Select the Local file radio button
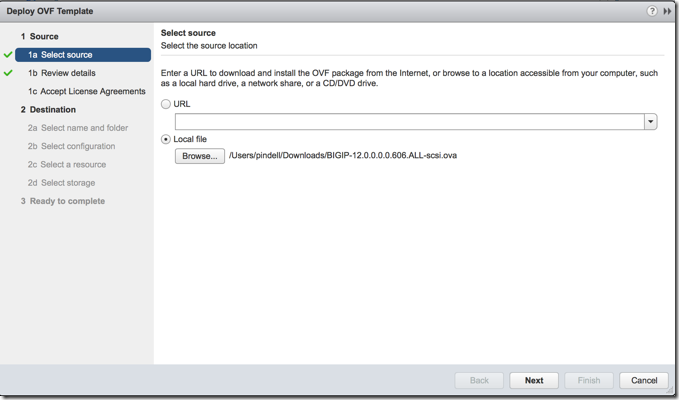The width and height of the screenshot is (679, 400). pyautogui.click(x=166, y=139)
